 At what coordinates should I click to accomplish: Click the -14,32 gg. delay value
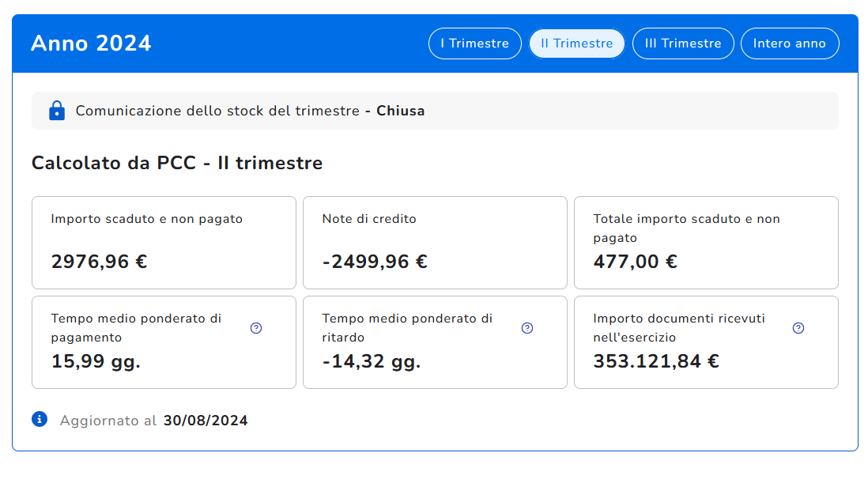[372, 361]
